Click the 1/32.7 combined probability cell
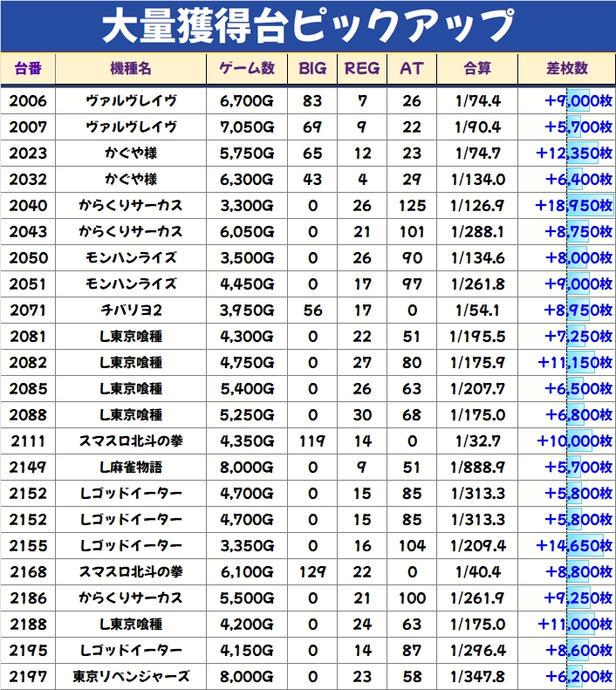Image resolution: width=616 pixels, height=690 pixels. coord(477,441)
